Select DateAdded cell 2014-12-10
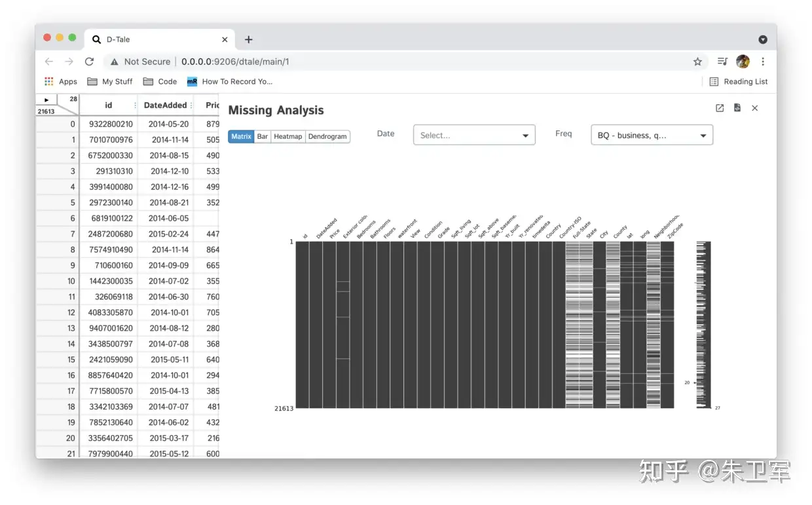 tap(166, 171)
